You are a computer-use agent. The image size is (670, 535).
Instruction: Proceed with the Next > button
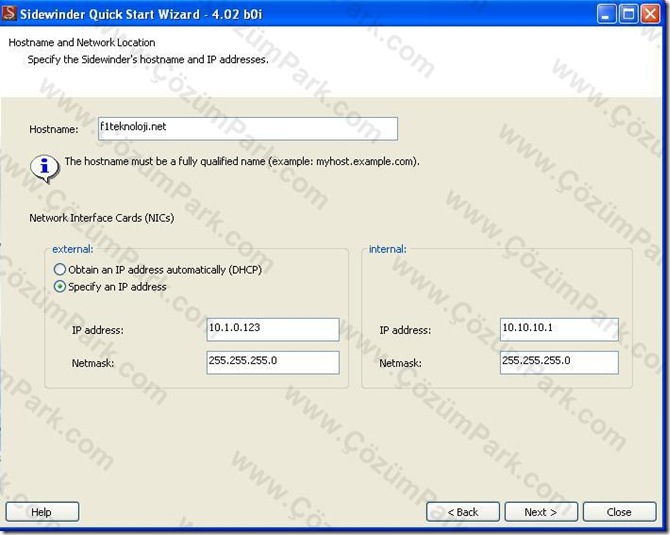coord(541,511)
